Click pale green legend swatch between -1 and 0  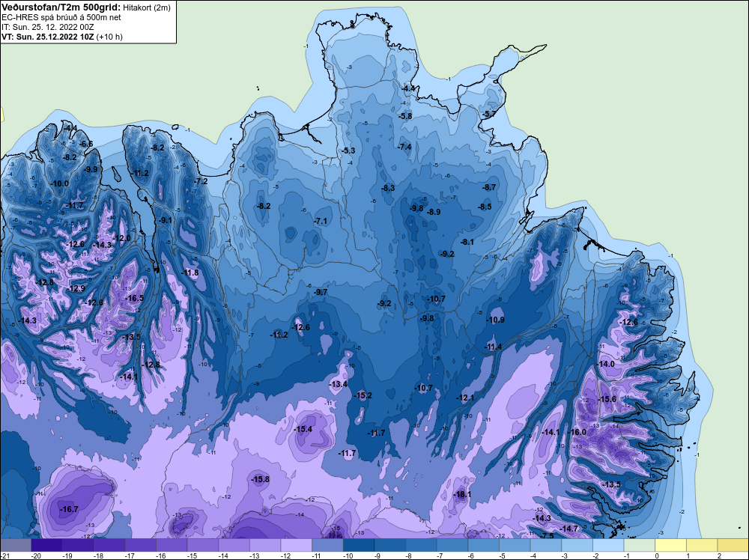640,545
